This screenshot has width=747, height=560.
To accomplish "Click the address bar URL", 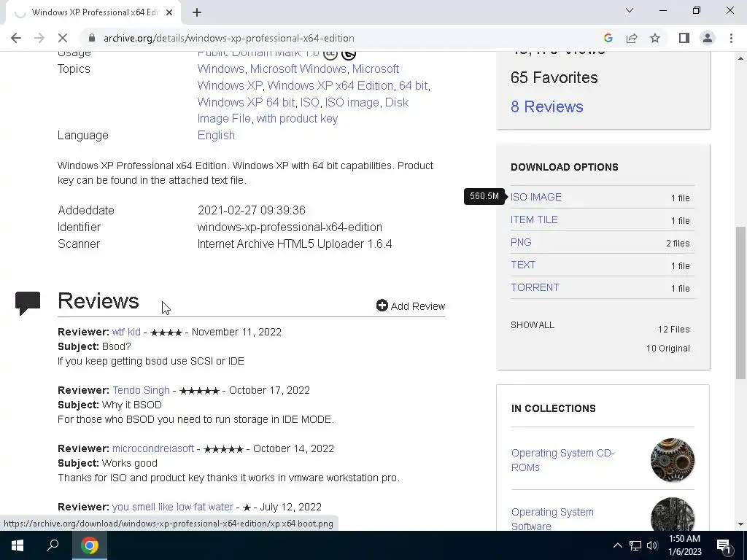I will coord(228,38).
